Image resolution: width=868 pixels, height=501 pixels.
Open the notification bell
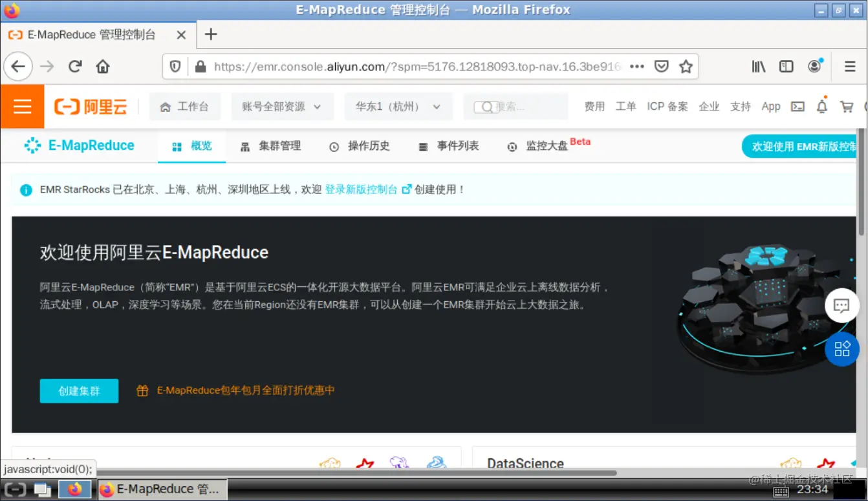point(821,107)
